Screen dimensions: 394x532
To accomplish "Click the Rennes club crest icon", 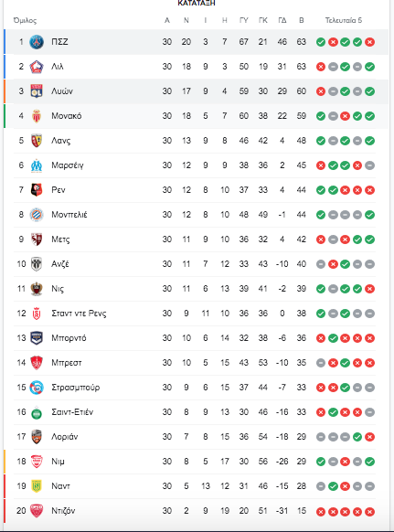I will point(37,190).
